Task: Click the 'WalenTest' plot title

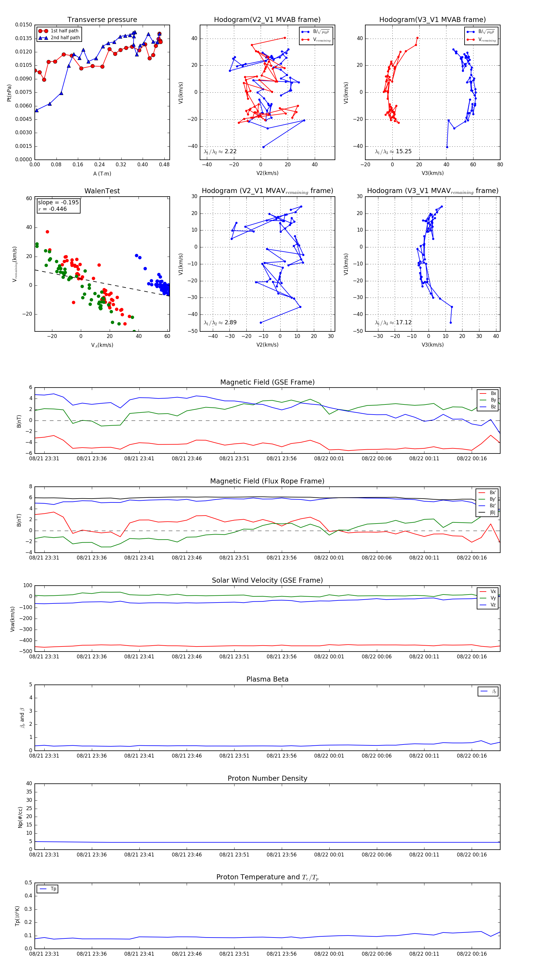Action: [102, 191]
